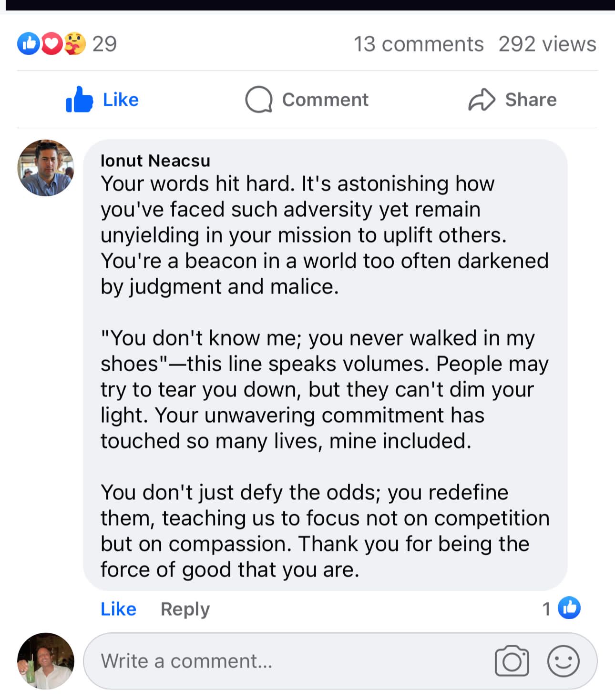This screenshot has width=615, height=700.
Task: Click the red heart reaction icon
Action: 51,44
